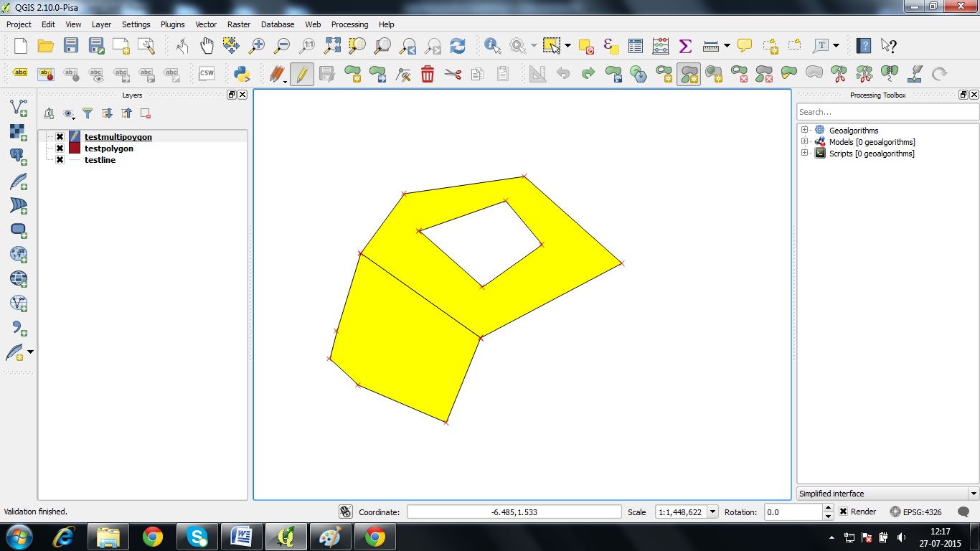Open the Vector menu
Image resolution: width=980 pixels, height=551 pixels.
pyautogui.click(x=205, y=24)
